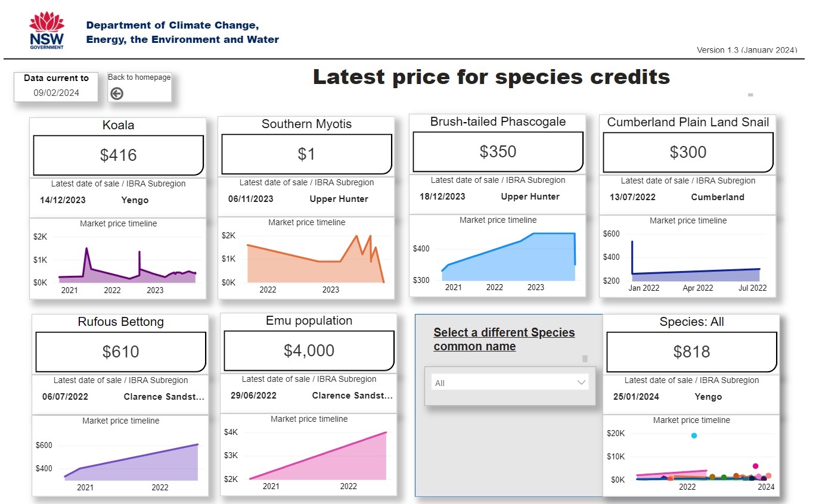Click the Brush-tailed Phascogale $350 price card

coord(498,151)
